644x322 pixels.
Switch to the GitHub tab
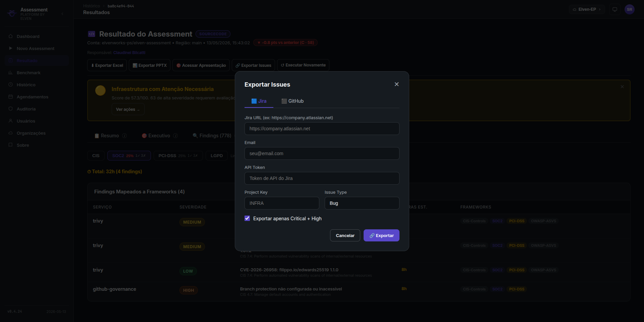coord(292,101)
